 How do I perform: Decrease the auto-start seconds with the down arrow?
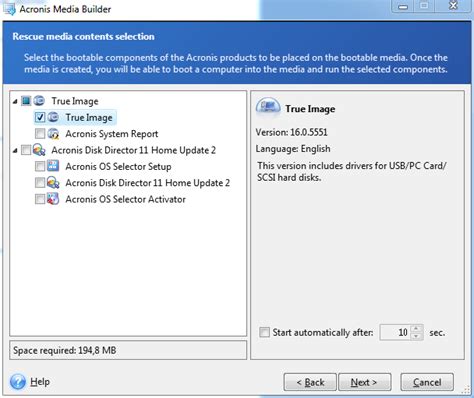click(416, 336)
